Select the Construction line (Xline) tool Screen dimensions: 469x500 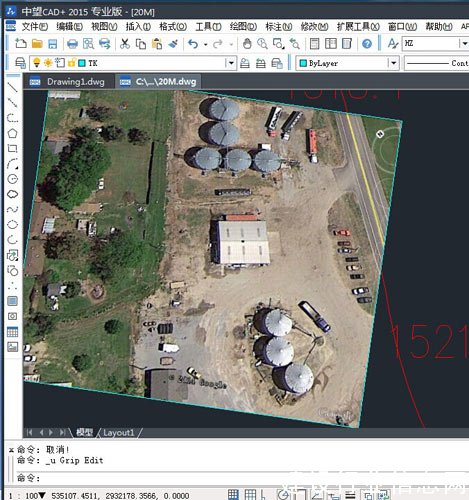point(12,102)
